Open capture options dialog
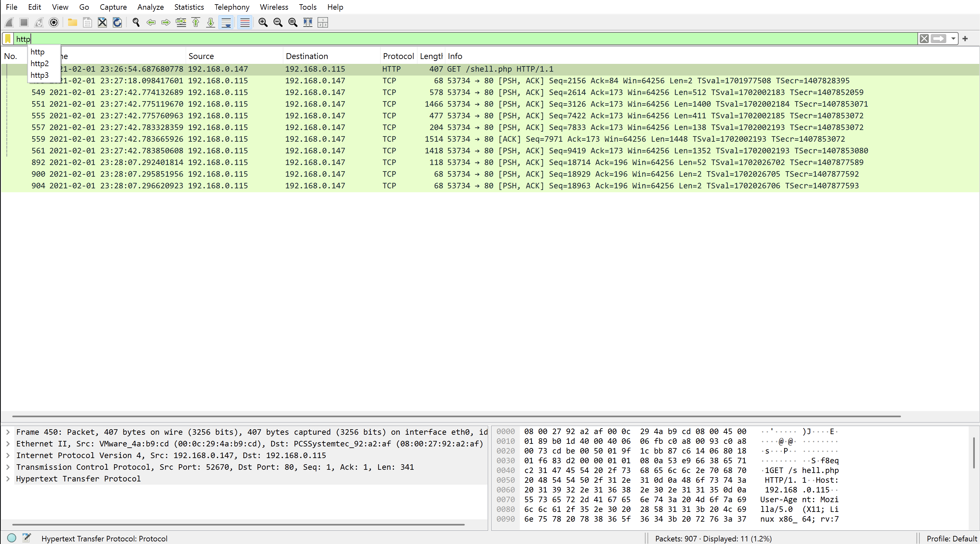Image resolution: width=980 pixels, height=544 pixels. 54,22
